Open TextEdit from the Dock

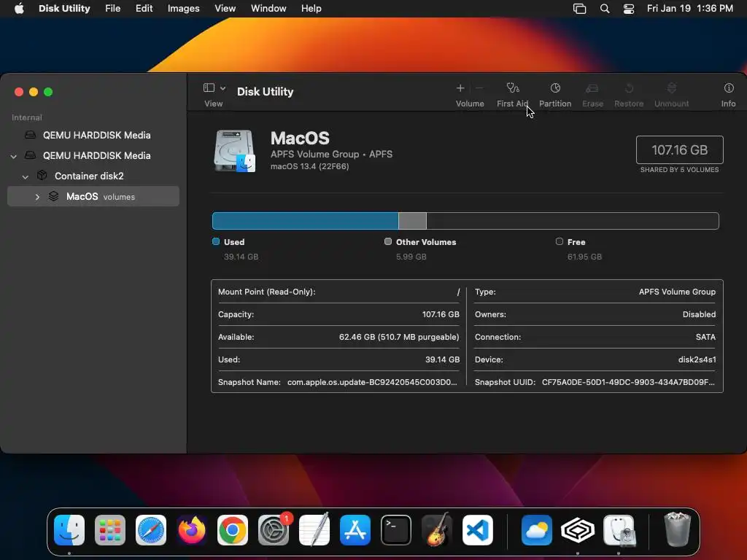click(314, 530)
